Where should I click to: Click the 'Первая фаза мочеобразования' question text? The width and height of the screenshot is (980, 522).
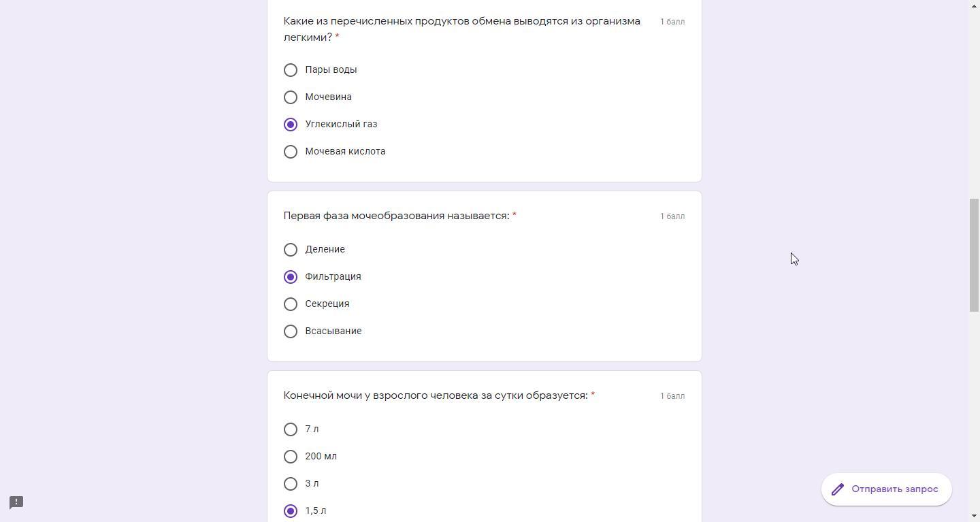(x=396, y=216)
